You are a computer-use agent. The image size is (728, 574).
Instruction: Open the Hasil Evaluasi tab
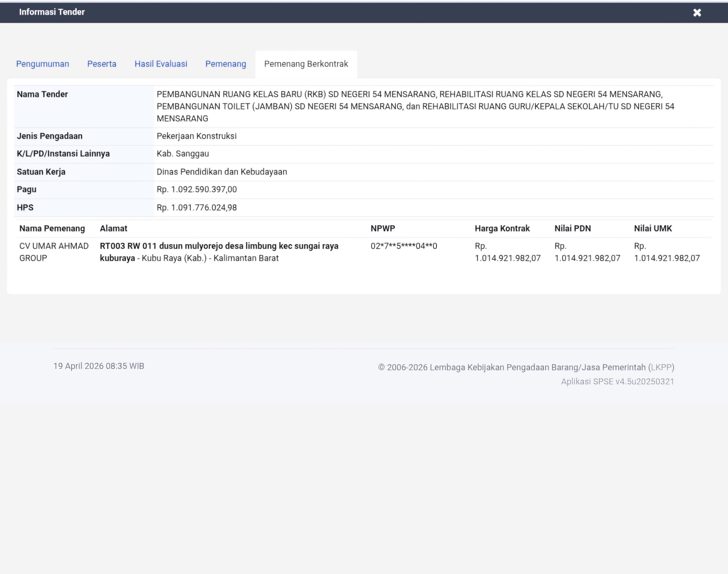[x=161, y=64]
